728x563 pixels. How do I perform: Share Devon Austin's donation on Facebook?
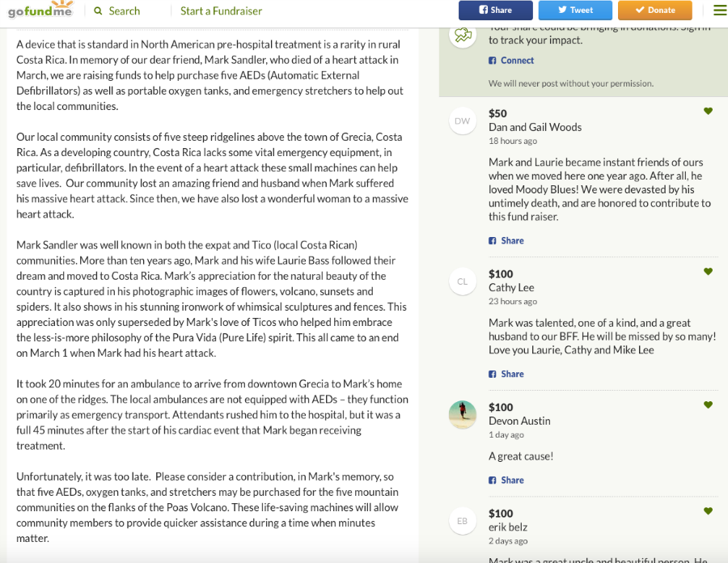506,480
